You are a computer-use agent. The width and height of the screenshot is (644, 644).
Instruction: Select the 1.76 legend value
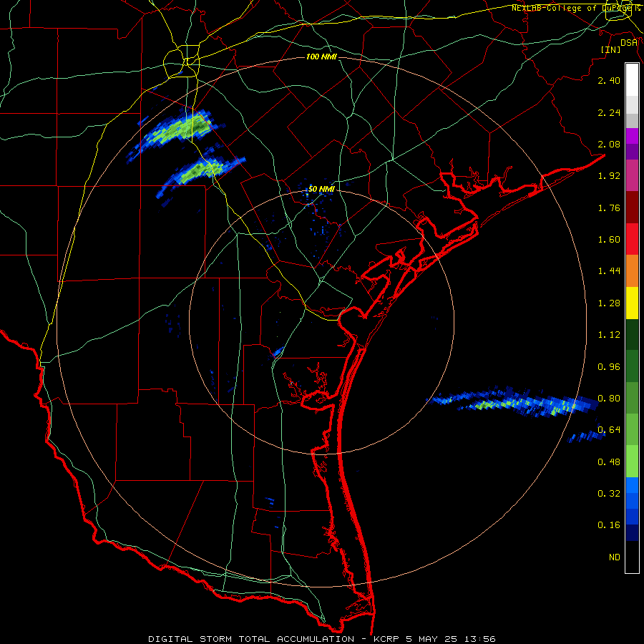[609, 208]
